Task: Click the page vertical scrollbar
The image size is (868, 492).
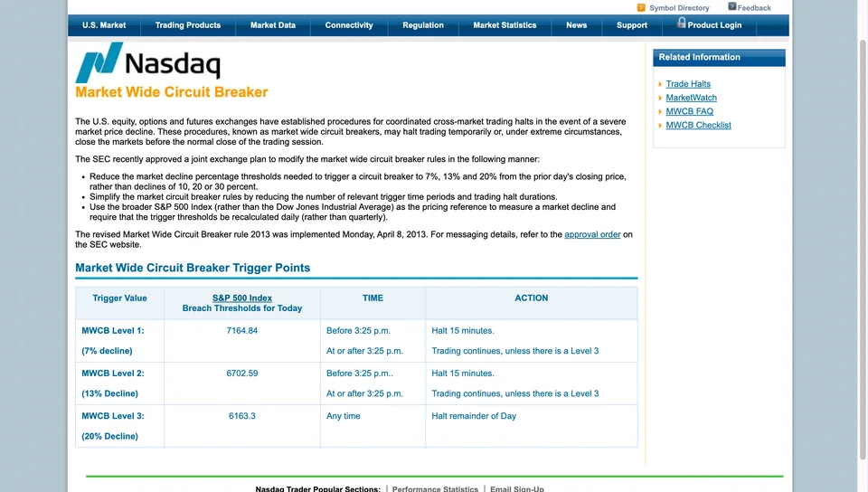Action: tap(863, 249)
